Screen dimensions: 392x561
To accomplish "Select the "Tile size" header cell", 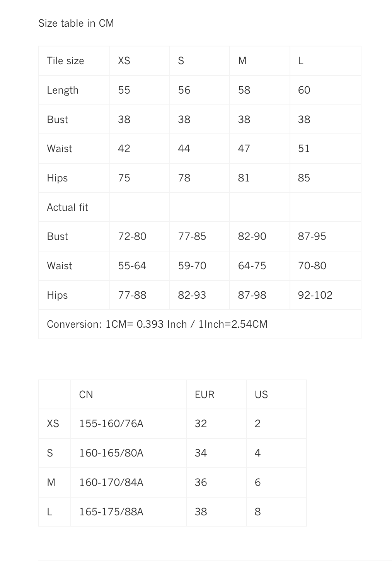I will point(65,61).
